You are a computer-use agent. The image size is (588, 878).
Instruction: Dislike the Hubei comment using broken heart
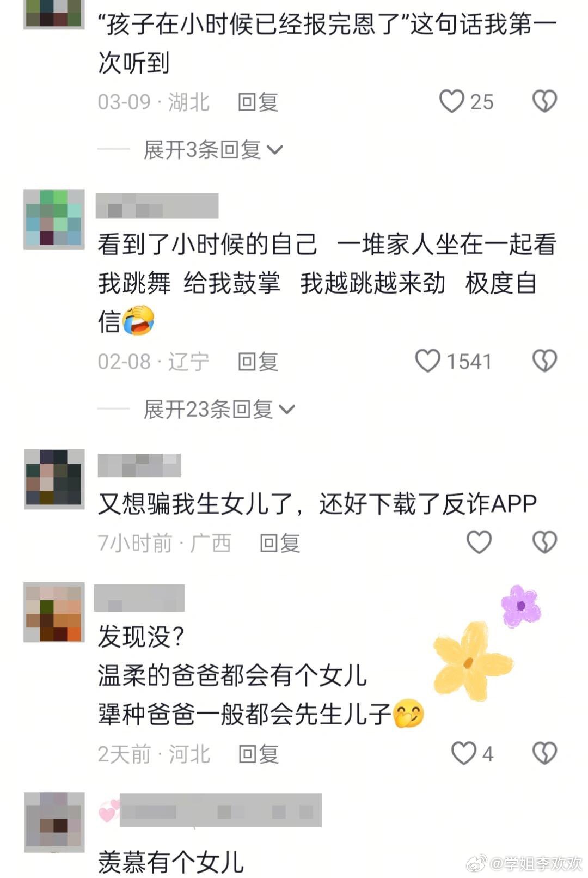tap(544, 101)
